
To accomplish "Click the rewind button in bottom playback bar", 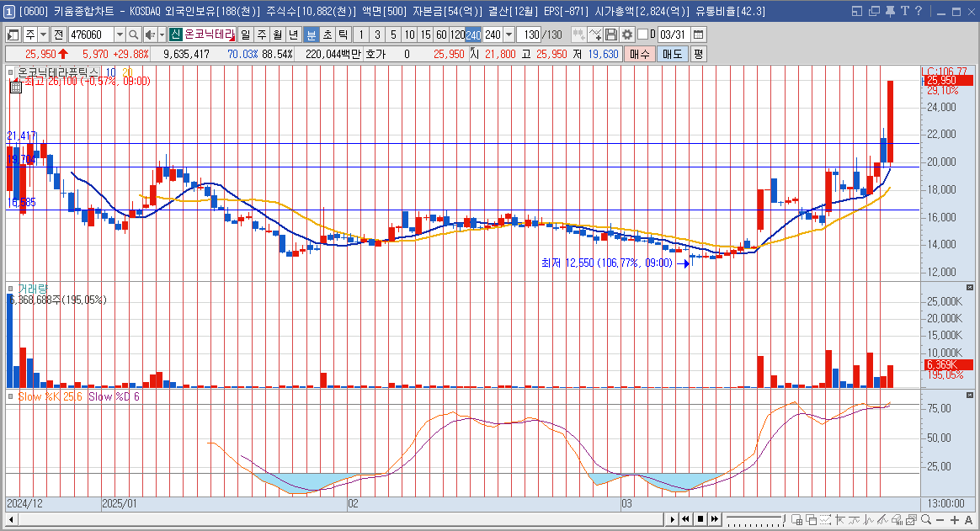I will point(685,520).
